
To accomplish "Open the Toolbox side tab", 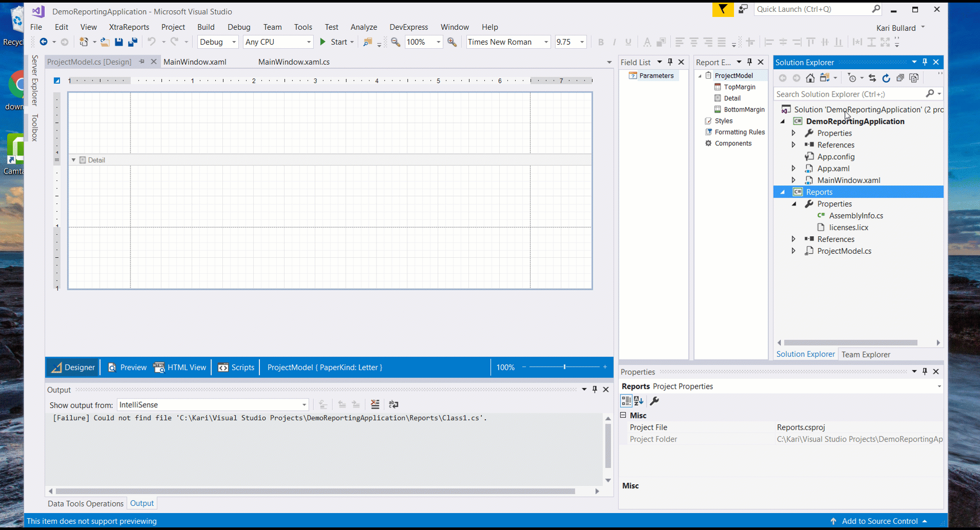I will [x=34, y=127].
